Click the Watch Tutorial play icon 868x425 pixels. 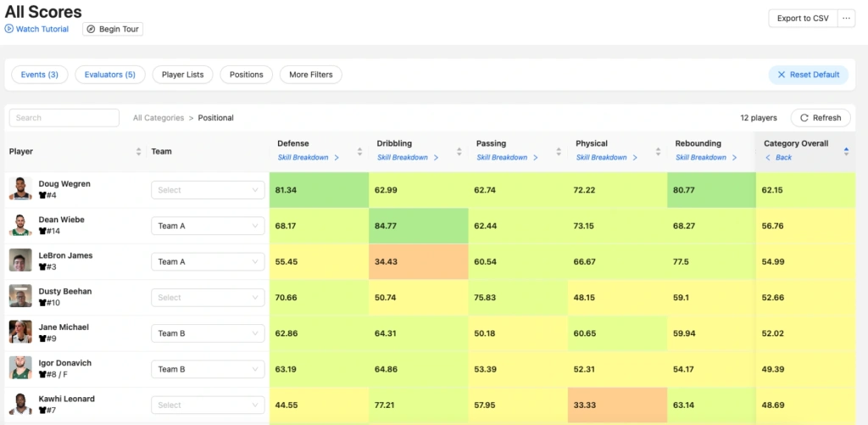click(x=9, y=29)
